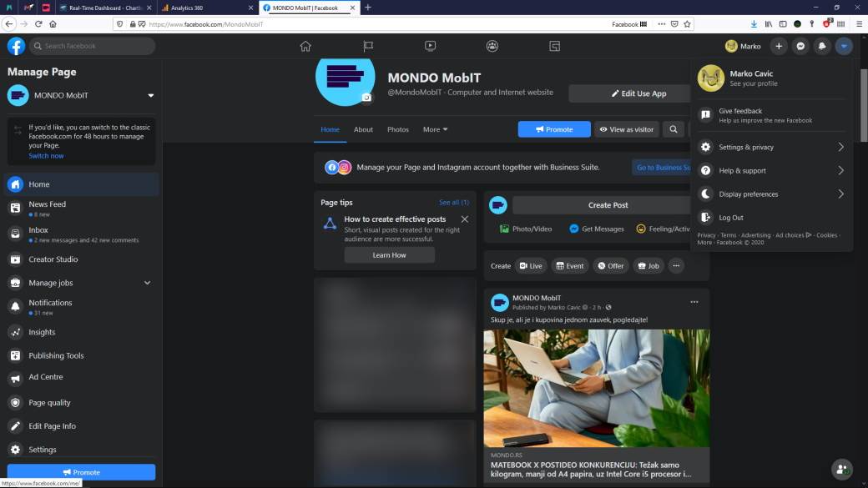This screenshot has height=488, width=868.
Task: Open the Pages flag icon in navigation
Action: (x=368, y=46)
